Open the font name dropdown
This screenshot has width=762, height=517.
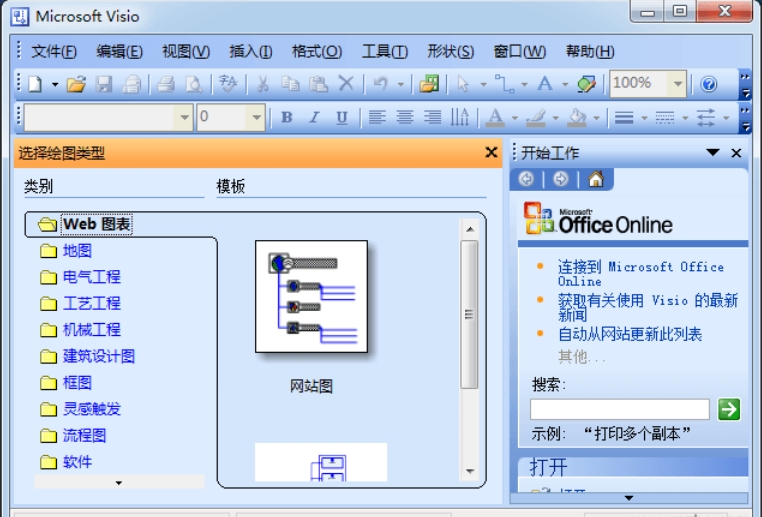click(x=184, y=117)
